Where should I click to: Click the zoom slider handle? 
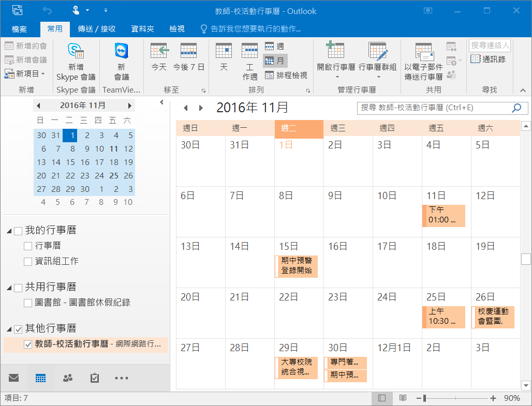pos(424,398)
